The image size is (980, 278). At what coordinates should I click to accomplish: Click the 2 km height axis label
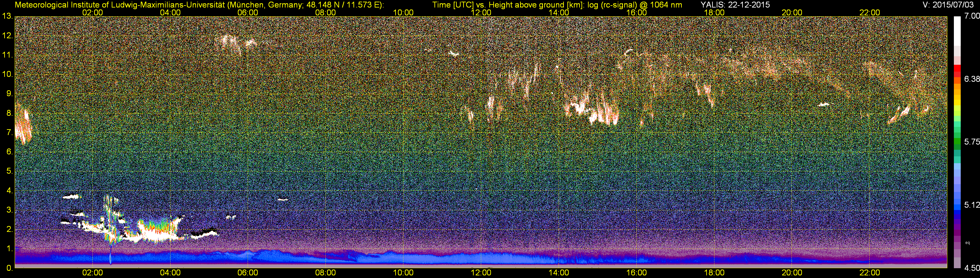[x=9, y=229]
